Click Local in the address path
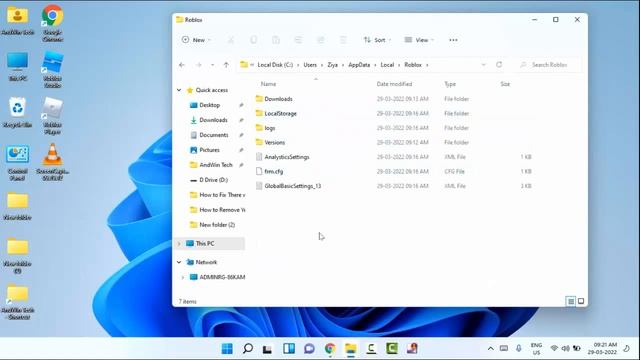Image resolution: width=640 pixels, height=360 pixels. click(x=387, y=65)
